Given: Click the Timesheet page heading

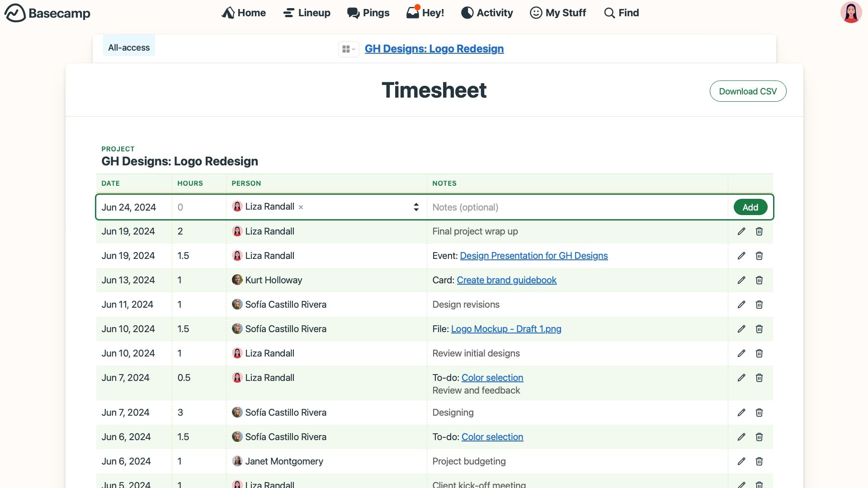Looking at the screenshot, I should [434, 90].
